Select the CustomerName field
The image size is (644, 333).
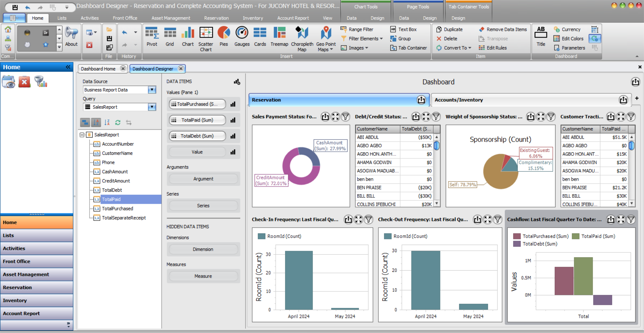[x=117, y=153]
